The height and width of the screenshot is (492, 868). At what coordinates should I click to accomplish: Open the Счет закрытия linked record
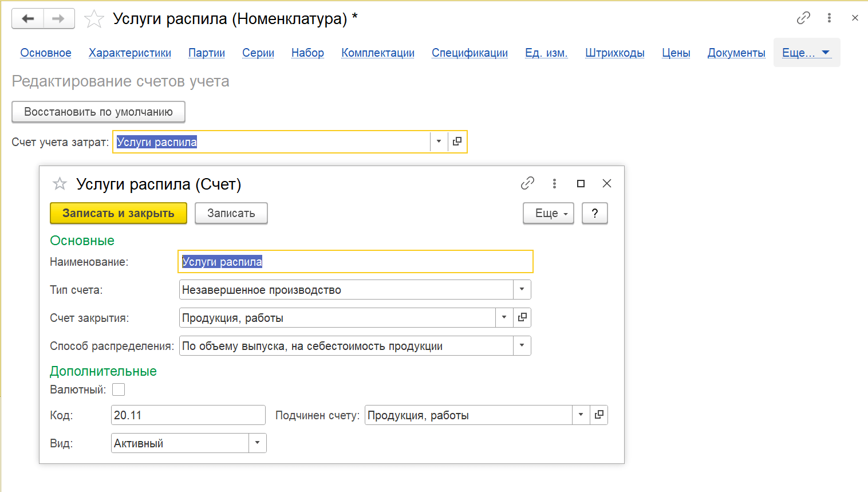(522, 317)
